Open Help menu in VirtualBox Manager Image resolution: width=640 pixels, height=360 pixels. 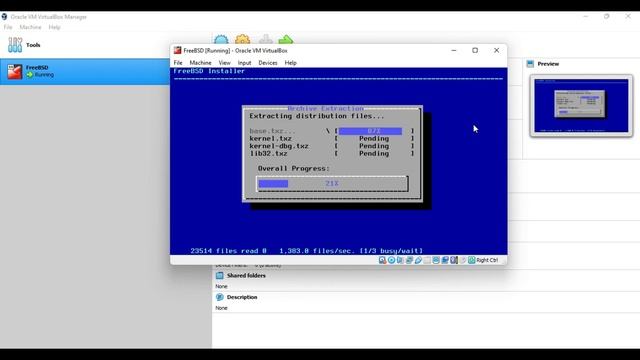coord(54,27)
